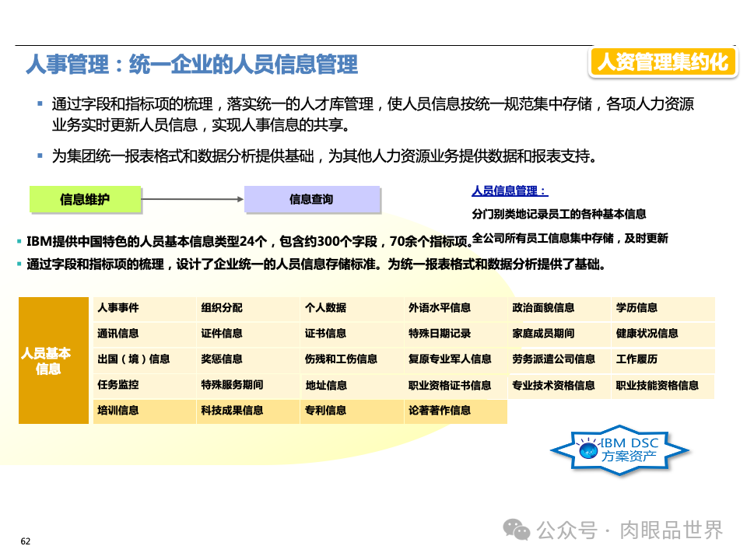Select the 劳务派遣公司信息 cell
This screenshot has height=560, width=747.
pyautogui.click(x=559, y=360)
